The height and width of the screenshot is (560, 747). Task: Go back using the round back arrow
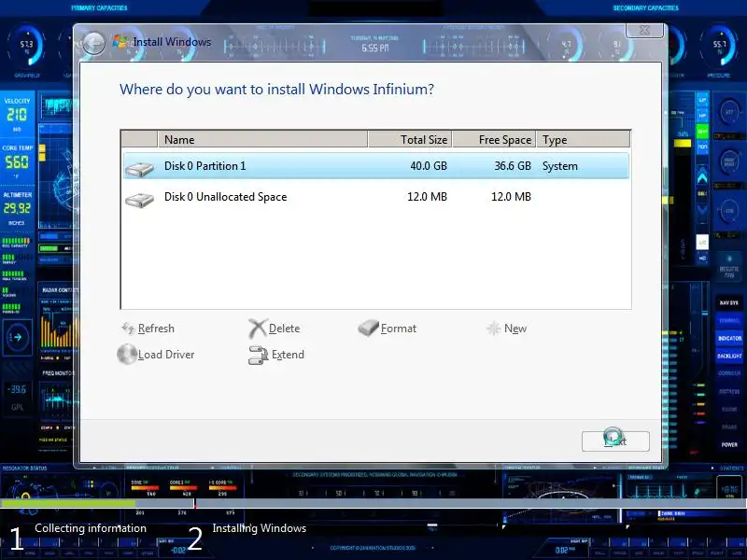93,43
